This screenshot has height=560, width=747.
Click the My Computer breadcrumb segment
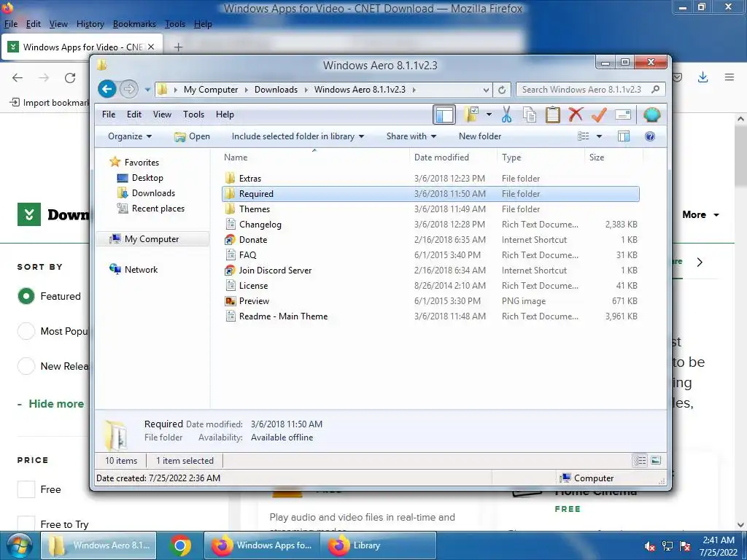(211, 90)
